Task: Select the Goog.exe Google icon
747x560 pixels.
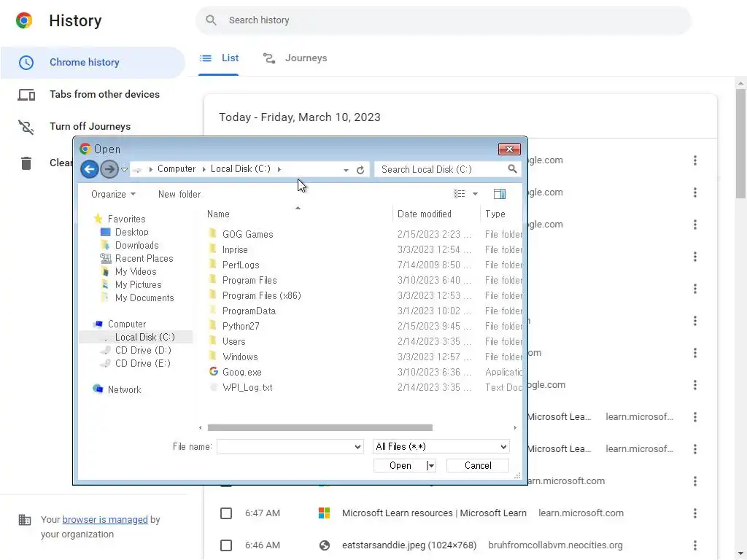Action: click(214, 371)
